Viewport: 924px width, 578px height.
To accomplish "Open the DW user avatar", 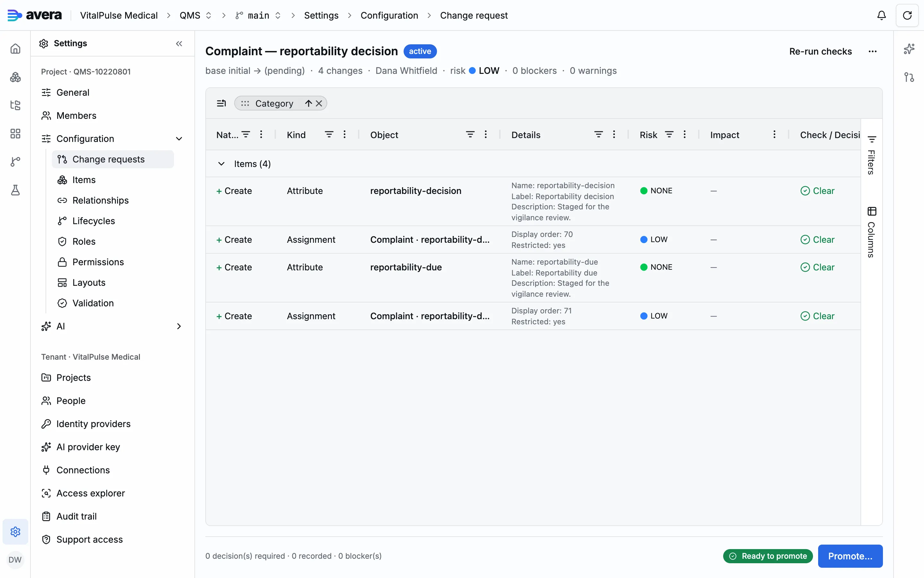I will pos(15,560).
